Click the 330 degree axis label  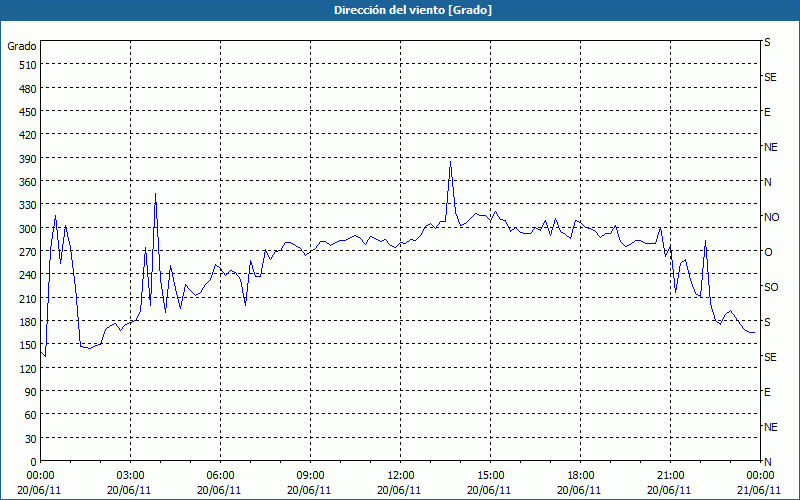pyautogui.click(x=28, y=206)
